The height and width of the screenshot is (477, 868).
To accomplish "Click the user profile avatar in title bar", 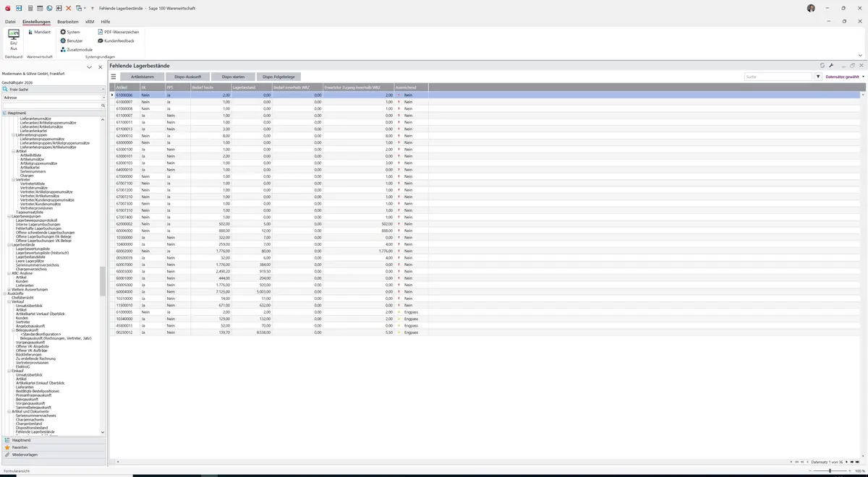I will tap(811, 8).
